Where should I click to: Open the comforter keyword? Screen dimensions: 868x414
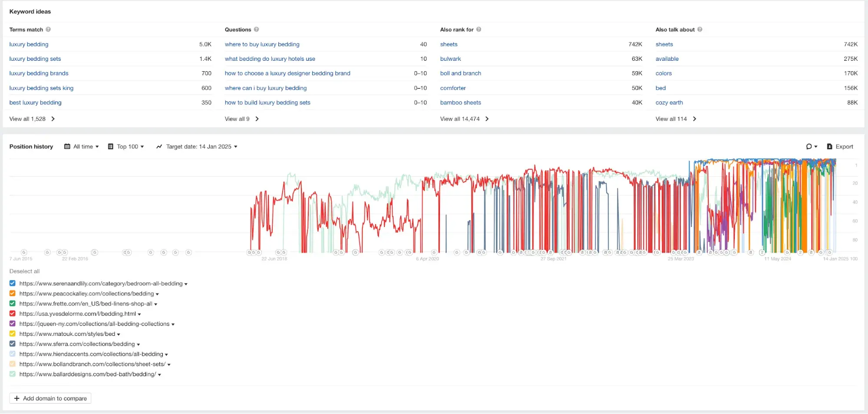tap(453, 88)
